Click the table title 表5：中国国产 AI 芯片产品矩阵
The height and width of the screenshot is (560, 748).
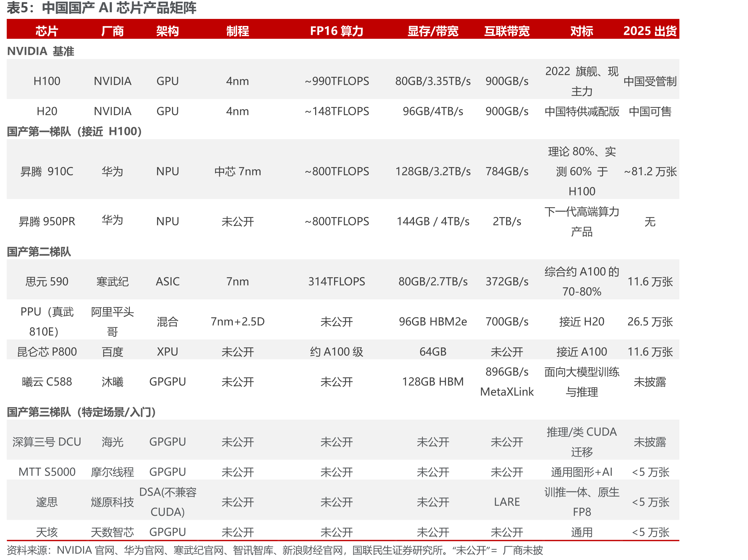101,8
